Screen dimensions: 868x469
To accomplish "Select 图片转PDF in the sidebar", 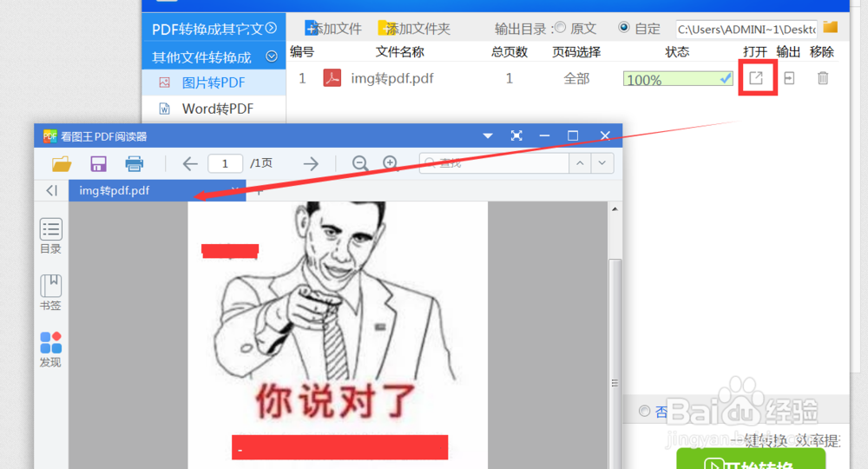I will (214, 83).
